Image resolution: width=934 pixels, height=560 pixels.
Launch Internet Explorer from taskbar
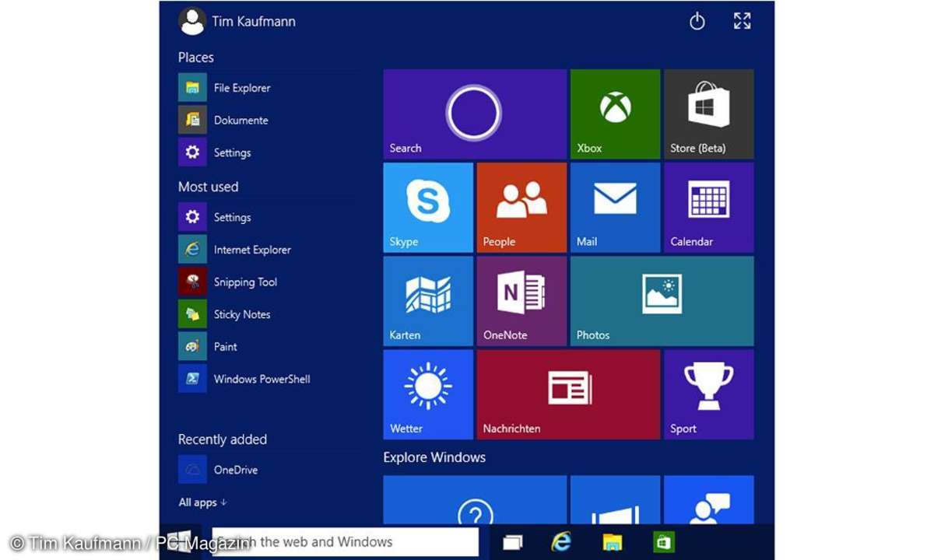[561, 542]
